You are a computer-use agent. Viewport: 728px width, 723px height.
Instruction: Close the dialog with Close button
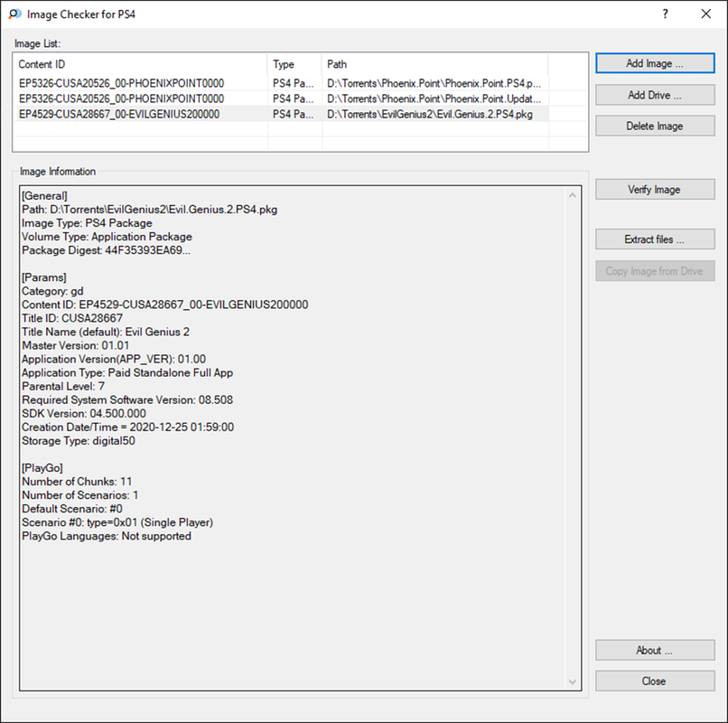coord(655,681)
